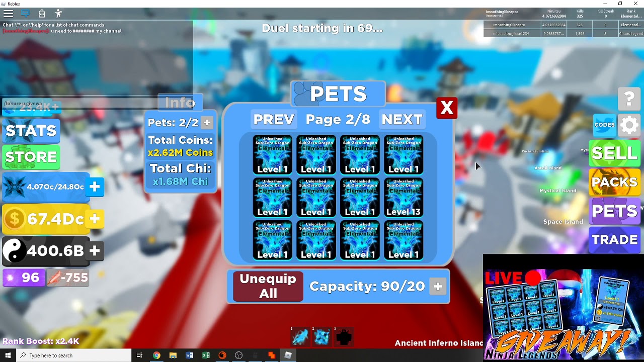
Task: Click the purple gems counter showing 96
Action: [x=24, y=278]
